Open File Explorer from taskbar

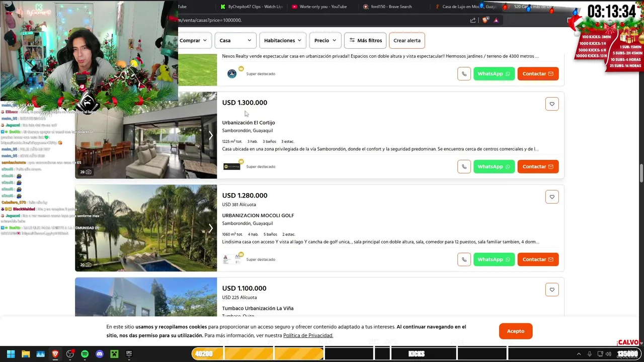coord(26,354)
